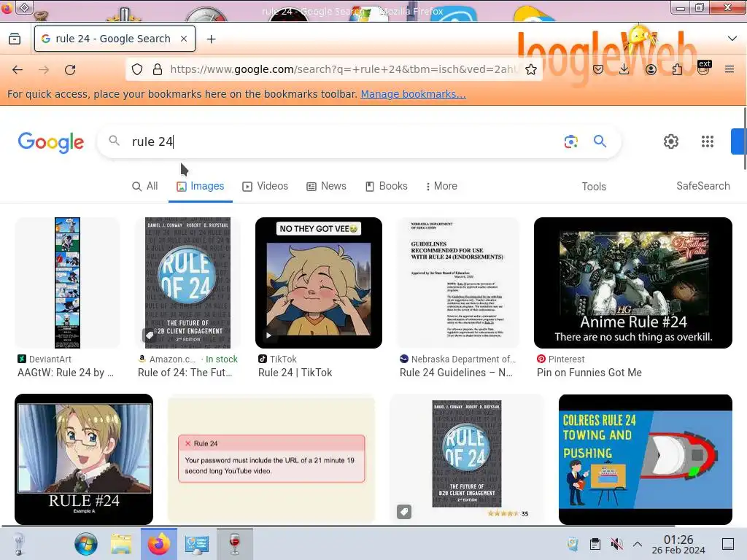Click the show desktop button at taskbar end
The height and width of the screenshot is (560, 747).
coord(728,544)
